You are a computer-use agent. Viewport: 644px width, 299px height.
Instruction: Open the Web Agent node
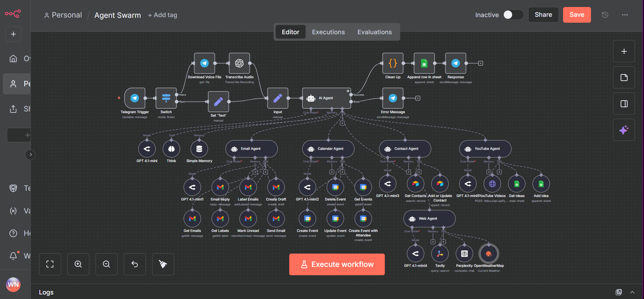(429, 219)
